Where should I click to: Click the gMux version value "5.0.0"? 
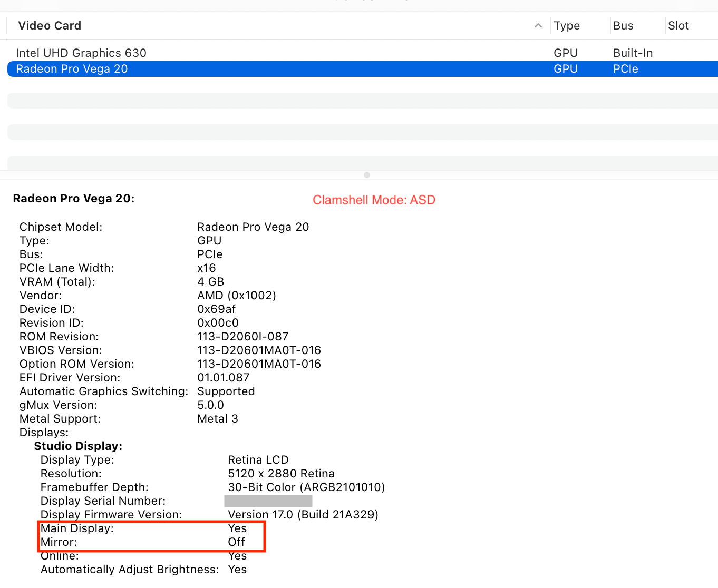[x=211, y=405]
